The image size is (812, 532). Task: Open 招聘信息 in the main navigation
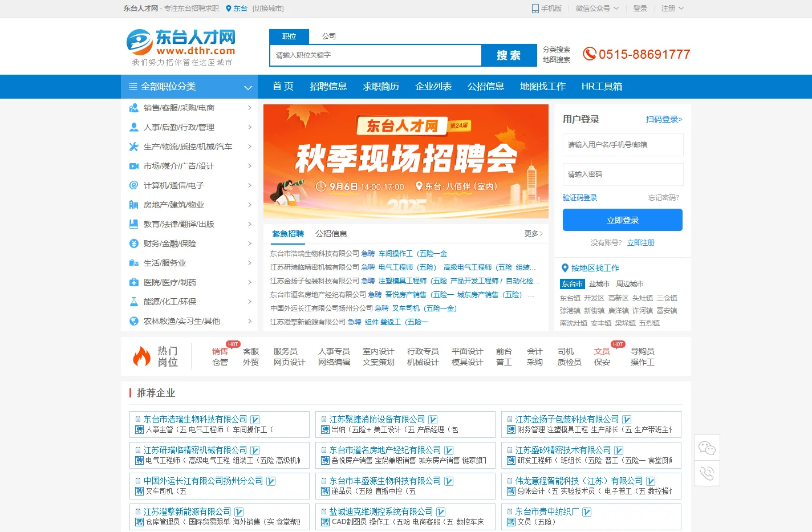tap(328, 87)
